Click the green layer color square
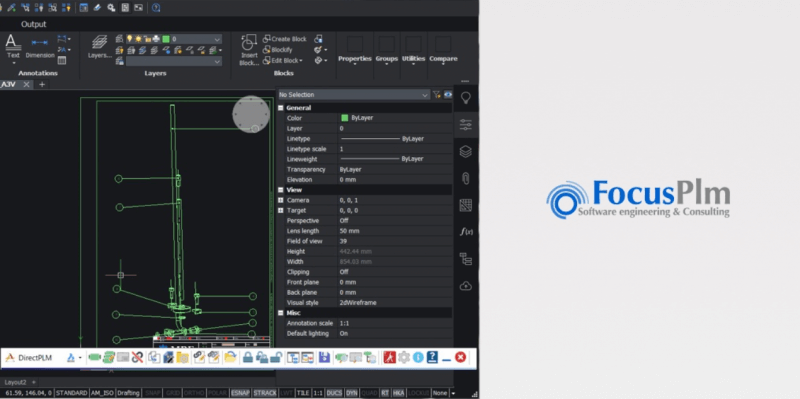The width and height of the screenshot is (800, 399). click(x=166, y=39)
